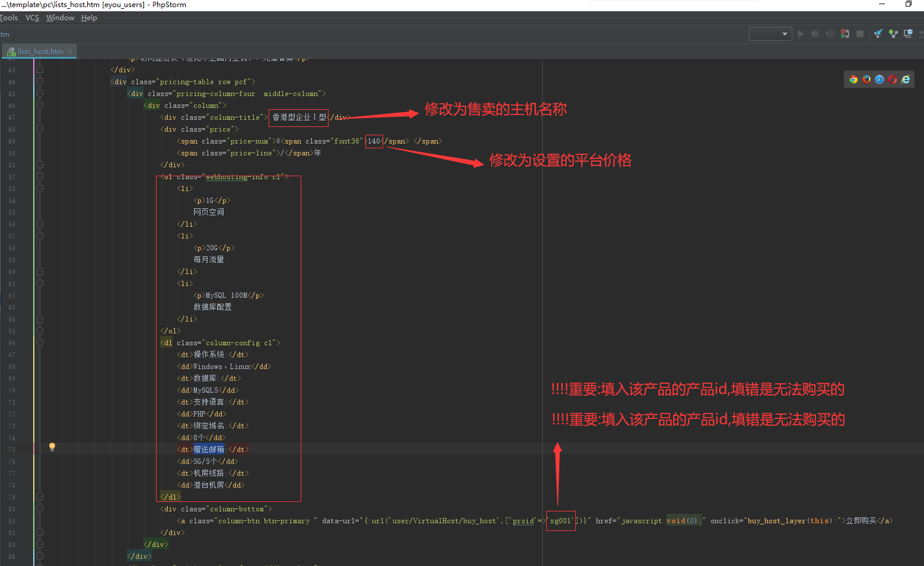Open the VCS menu
This screenshot has height=566, width=924.
[32, 18]
